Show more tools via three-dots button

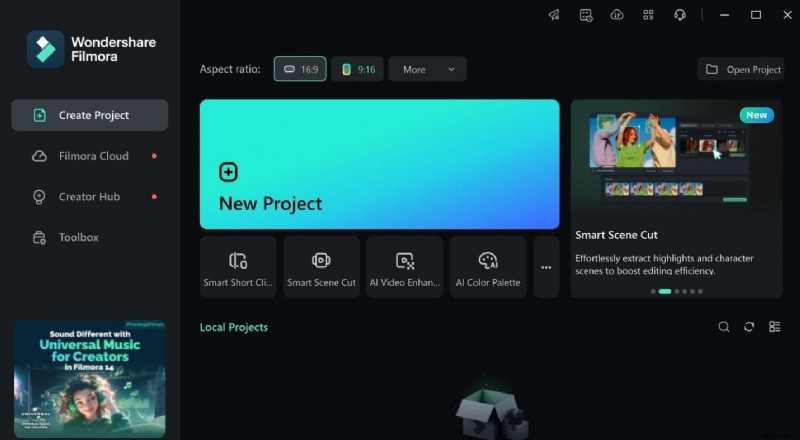546,267
